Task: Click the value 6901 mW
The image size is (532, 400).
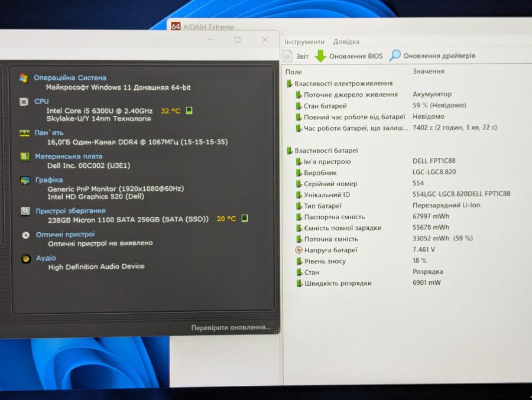Action: [x=426, y=282]
